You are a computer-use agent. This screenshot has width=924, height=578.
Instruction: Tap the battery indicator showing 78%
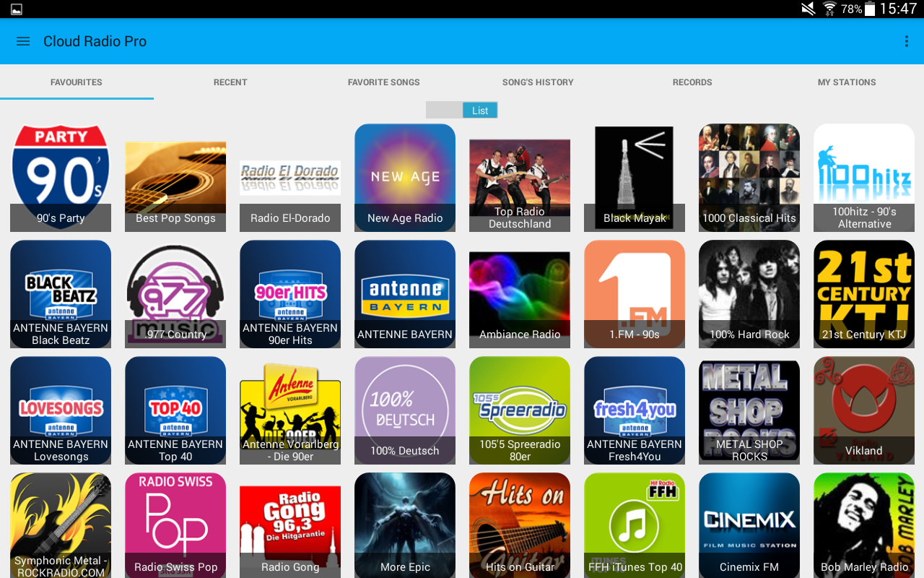(858, 9)
